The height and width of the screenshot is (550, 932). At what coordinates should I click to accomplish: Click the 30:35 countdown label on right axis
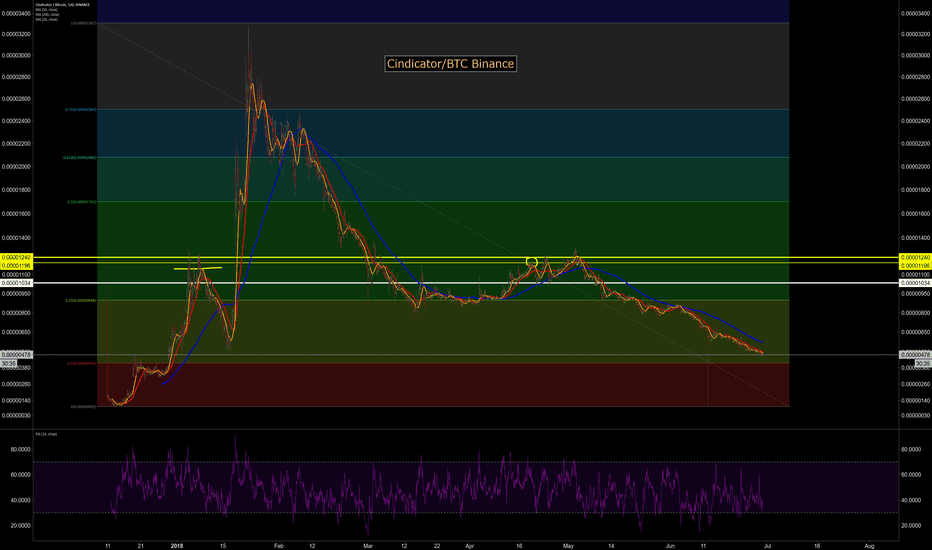pos(922,363)
